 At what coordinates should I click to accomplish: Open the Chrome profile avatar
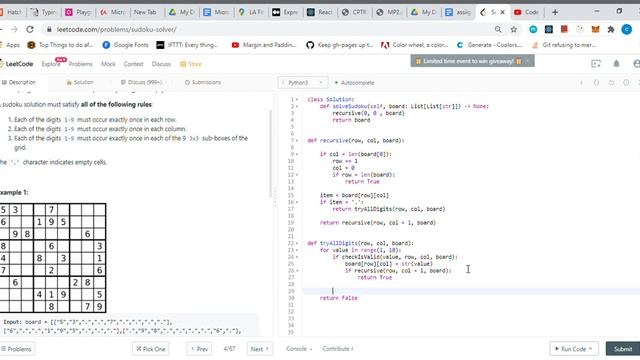pos(627,29)
